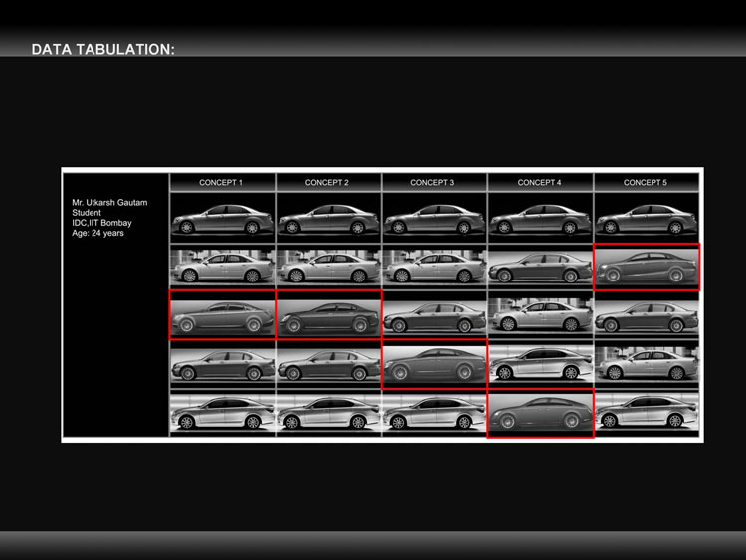Select bottom row car under Concept 5

[647, 414]
